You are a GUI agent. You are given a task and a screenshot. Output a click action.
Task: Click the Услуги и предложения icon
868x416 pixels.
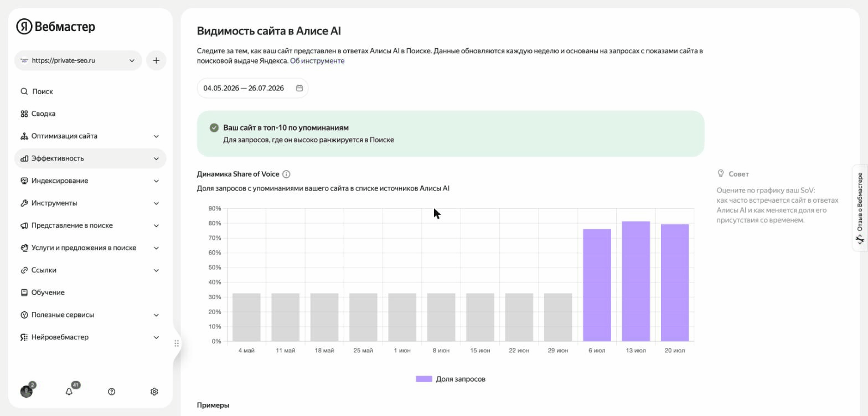pos(24,248)
